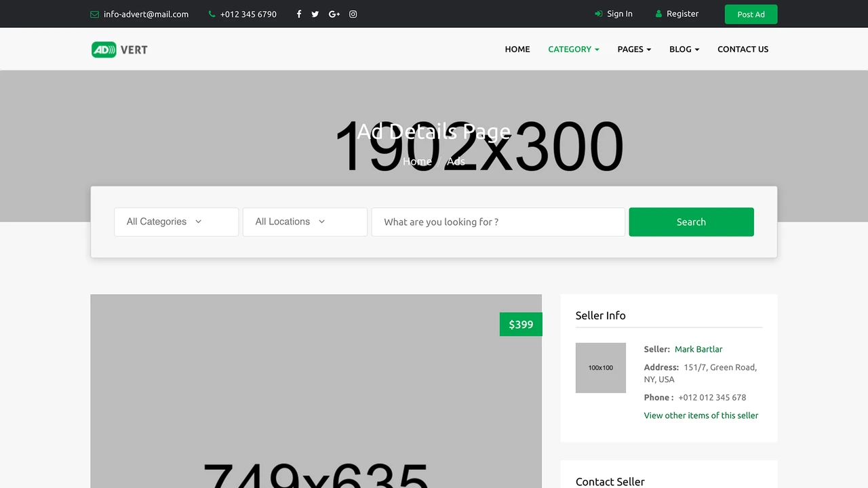Open seller Mark Bartlar's profile link

click(698, 349)
